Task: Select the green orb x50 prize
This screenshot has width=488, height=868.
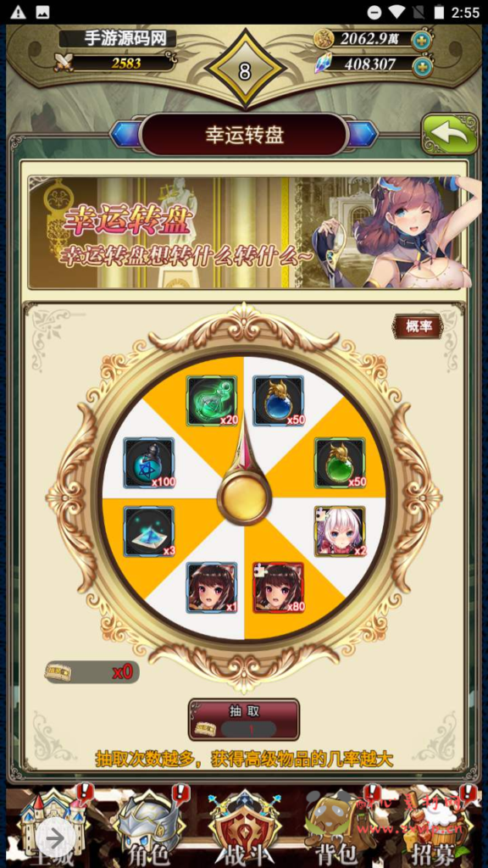Action: click(340, 463)
